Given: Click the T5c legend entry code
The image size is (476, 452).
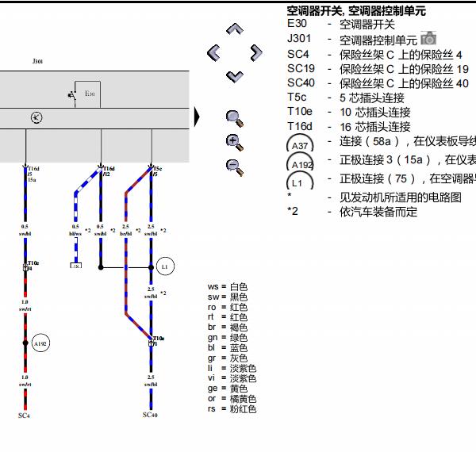Looking at the screenshot, I should (x=297, y=97).
